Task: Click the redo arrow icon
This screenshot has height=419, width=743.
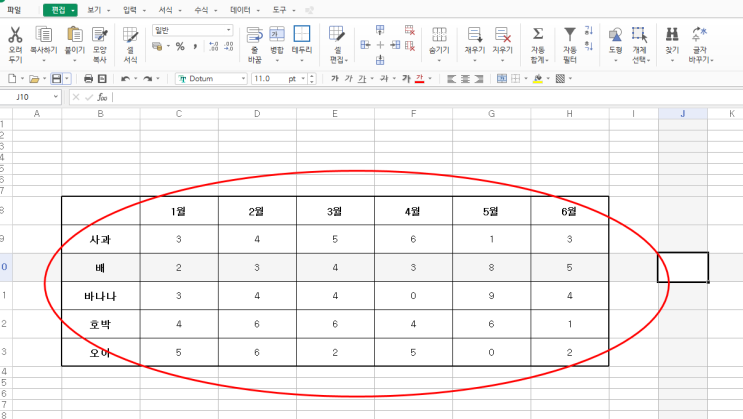Action: pos(147,79)
